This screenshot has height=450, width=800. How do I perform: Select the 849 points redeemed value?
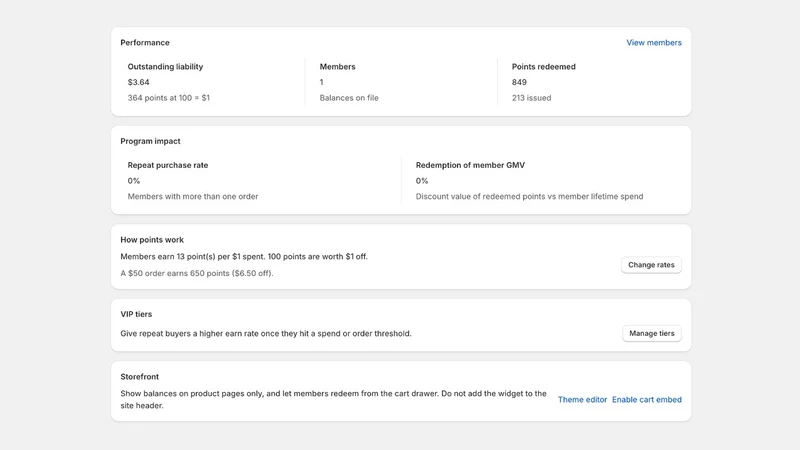pos(519,82)
